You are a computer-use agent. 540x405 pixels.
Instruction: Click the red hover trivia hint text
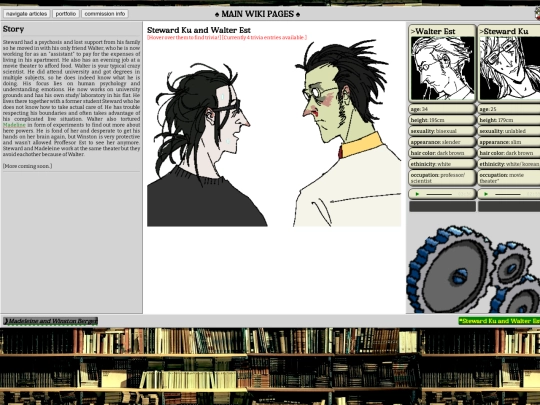coord(227,37)
